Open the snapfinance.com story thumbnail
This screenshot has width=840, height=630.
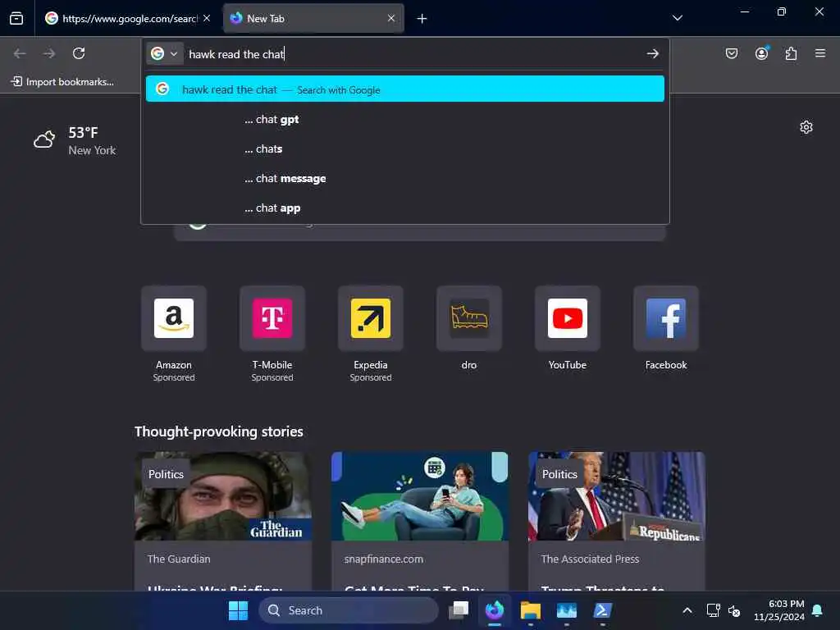click(x=419, y=496)
